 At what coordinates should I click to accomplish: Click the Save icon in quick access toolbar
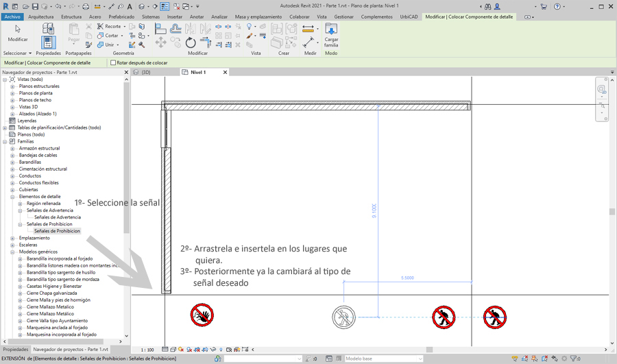35,6
